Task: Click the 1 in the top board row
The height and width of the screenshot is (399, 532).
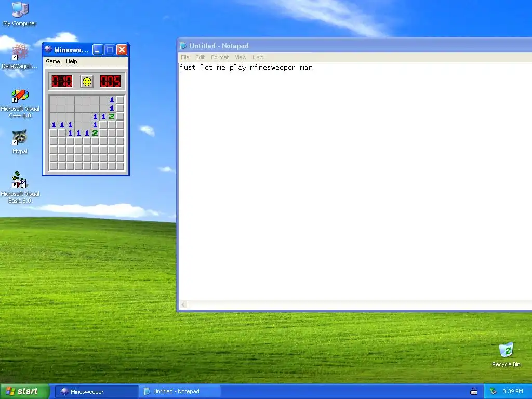Action: click(x=112, y=100)
